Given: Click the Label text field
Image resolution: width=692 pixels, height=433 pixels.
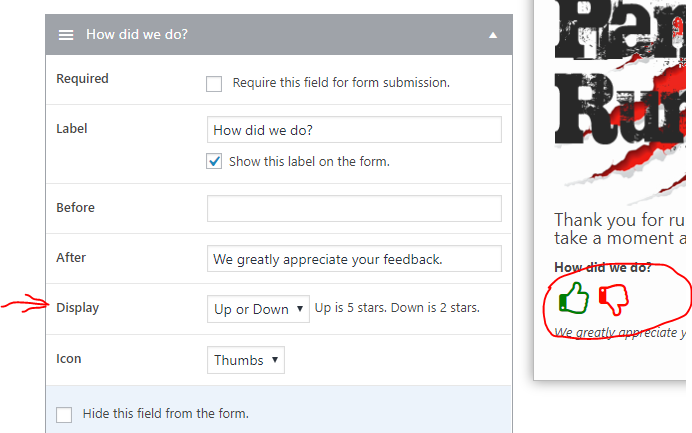Looking at the screenshot, I should (x=354, y=130).
